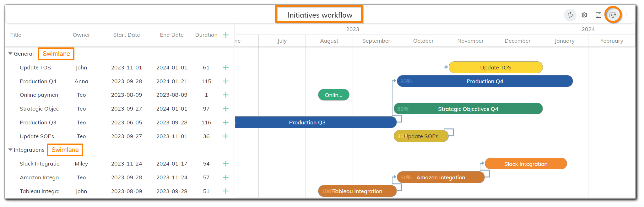Click the Start Date column header
This screenshot has height=207, width=644.
[x=127, y=35]
